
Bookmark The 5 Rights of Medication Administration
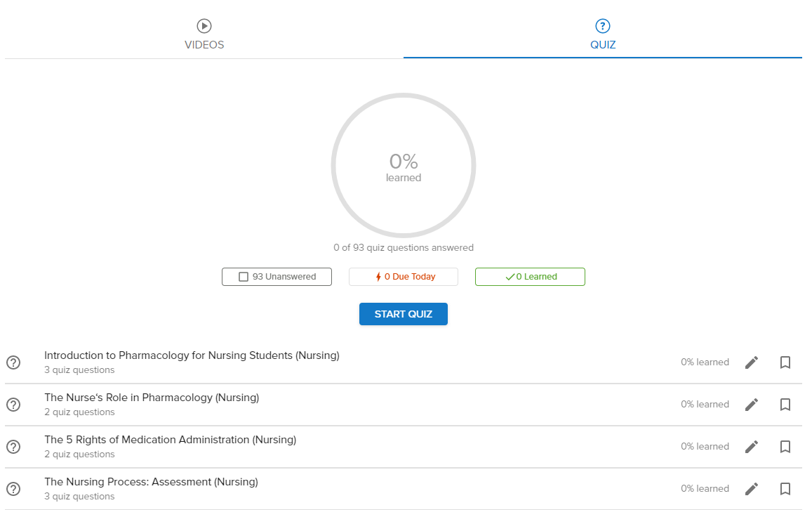[x=785, y=447]
